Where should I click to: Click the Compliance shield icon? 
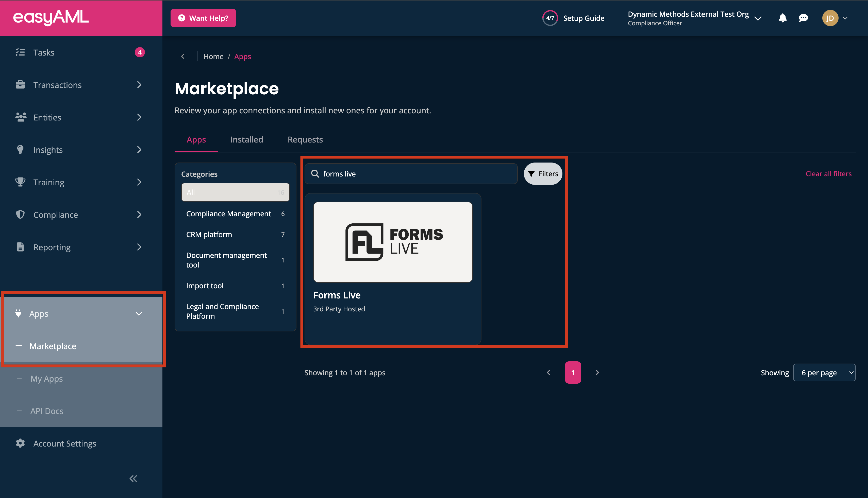coord(20,215)
